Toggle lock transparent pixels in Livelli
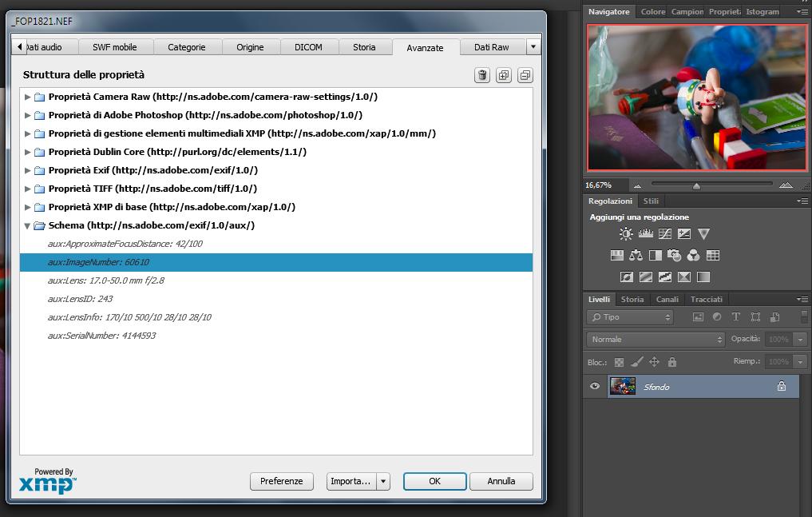The width and height of the screenshot is (812, 517). (x=619, y=362)
